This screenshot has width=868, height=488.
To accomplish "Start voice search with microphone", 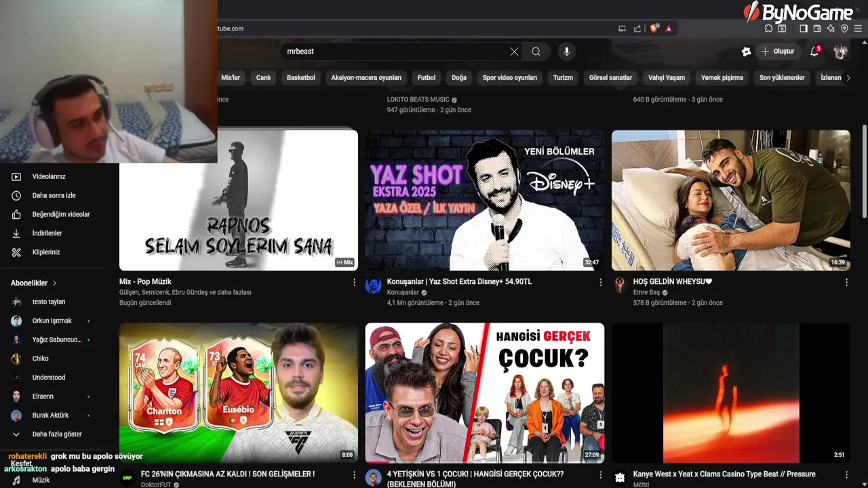I will tap(566, 52).
